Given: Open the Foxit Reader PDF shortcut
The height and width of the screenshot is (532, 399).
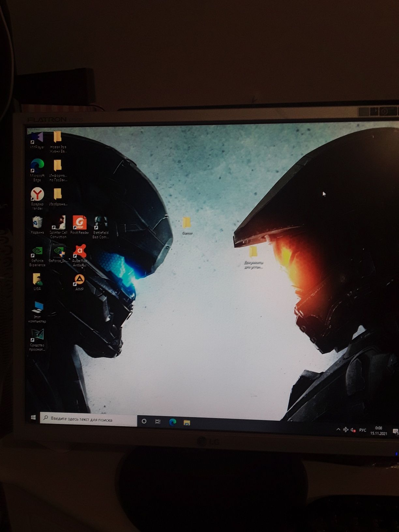Looking at the screenshot, I should (x=80, y=225).
